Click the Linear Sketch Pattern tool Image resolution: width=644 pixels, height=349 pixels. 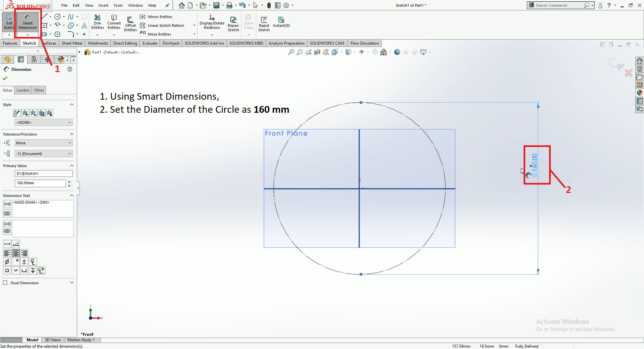[x=162, y=26]
